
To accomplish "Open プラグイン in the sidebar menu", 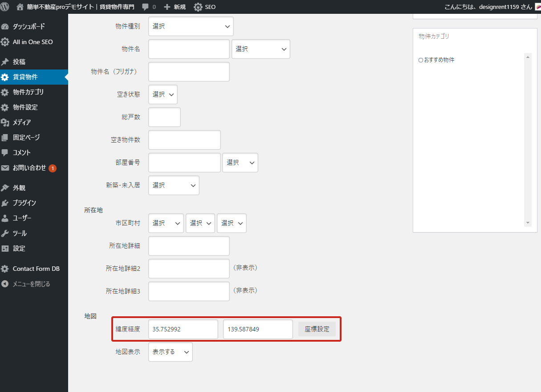I will point(24,203).
